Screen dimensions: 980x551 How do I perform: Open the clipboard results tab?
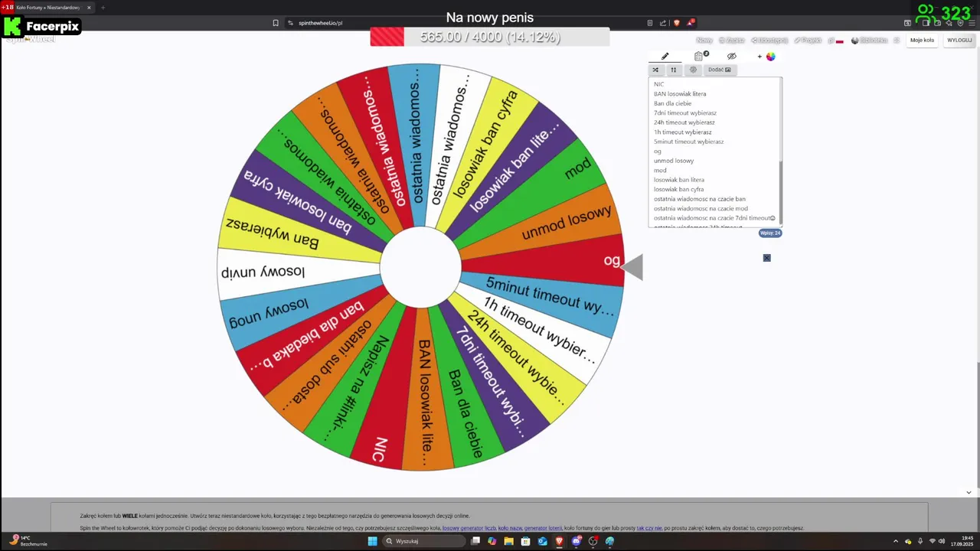click(x=701, y=56)
